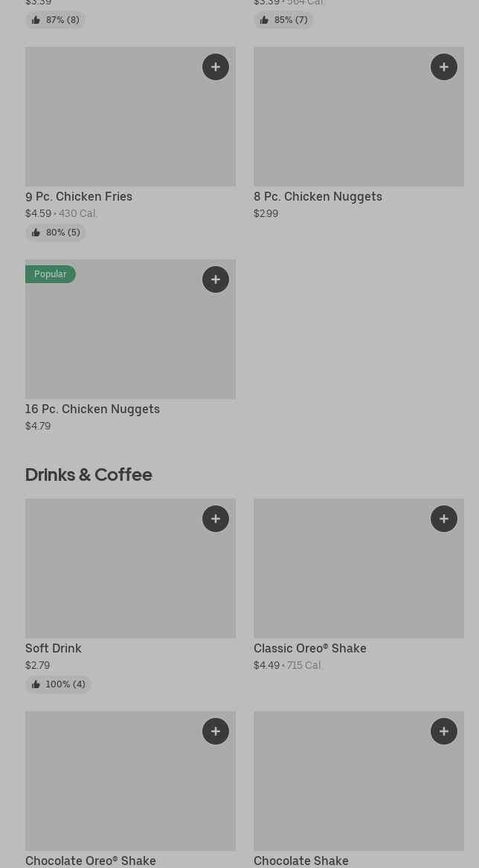Open the Chocolate Shake item name
This screenshot has height=868, width=479.
click(300, 861)
